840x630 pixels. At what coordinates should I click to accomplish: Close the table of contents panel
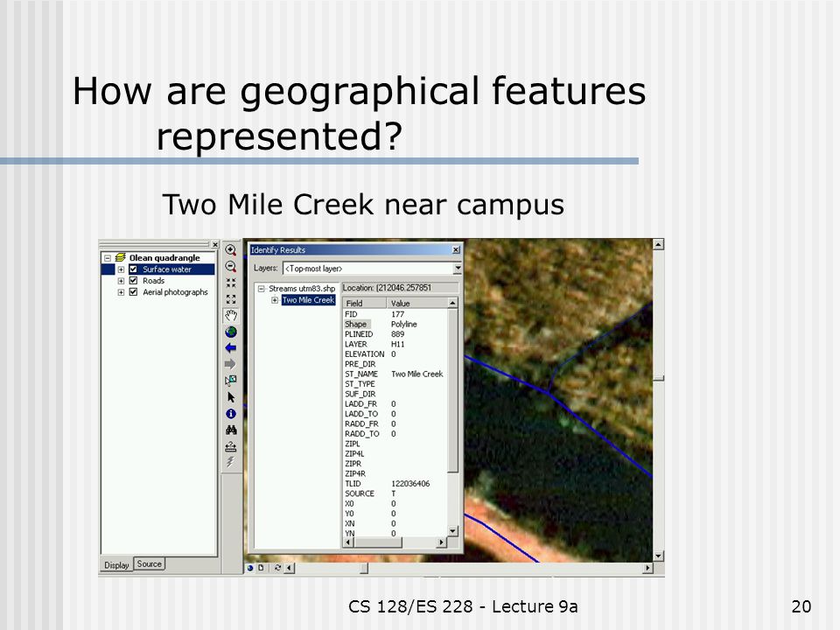215,245
